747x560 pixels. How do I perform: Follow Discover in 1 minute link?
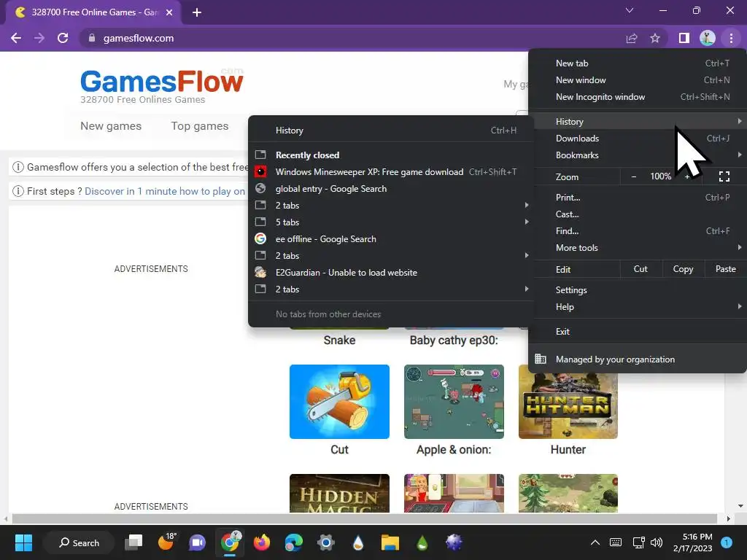pyautogui.click(x=165, y=192)
